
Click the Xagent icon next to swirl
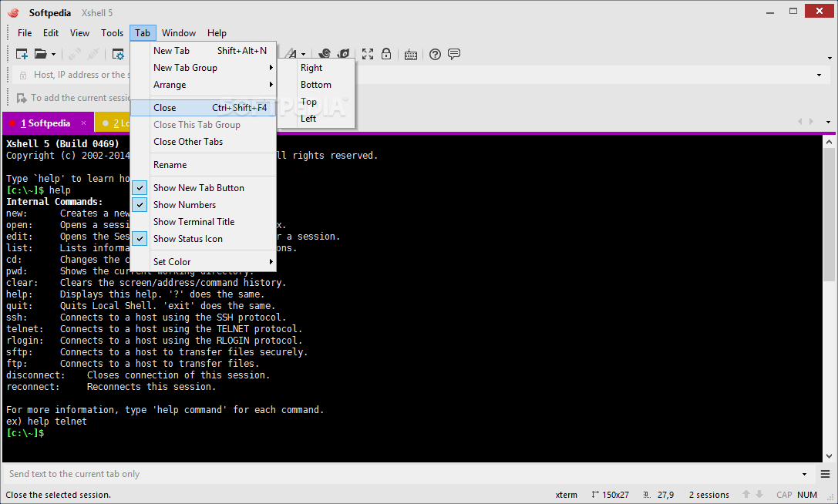pos(343,54)
